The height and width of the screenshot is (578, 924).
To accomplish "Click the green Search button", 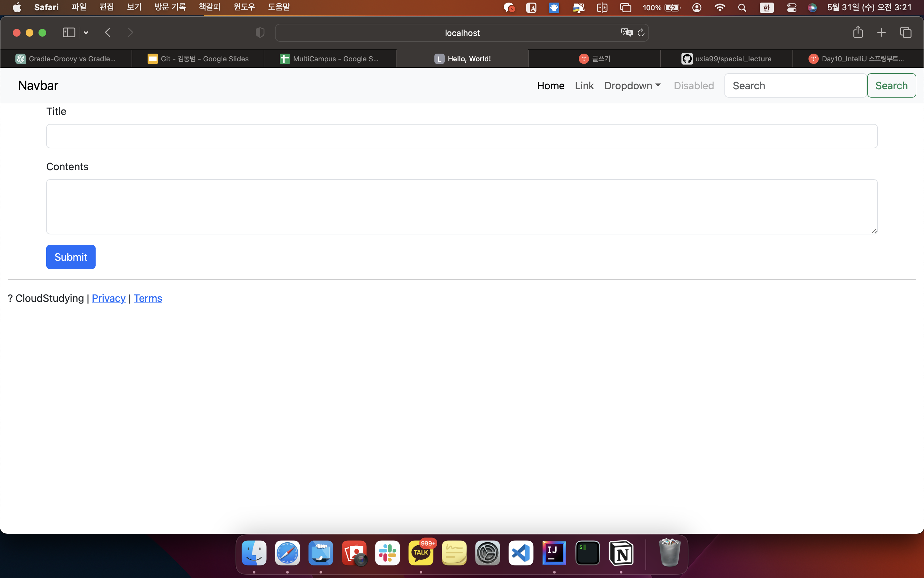I will 891,86.
